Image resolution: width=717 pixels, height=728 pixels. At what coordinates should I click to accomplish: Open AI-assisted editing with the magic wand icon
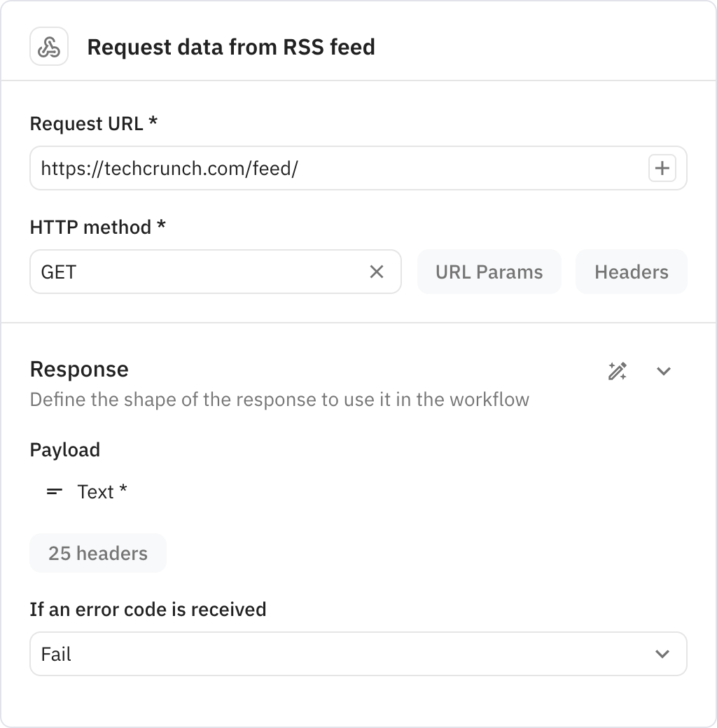coord(618,371)
